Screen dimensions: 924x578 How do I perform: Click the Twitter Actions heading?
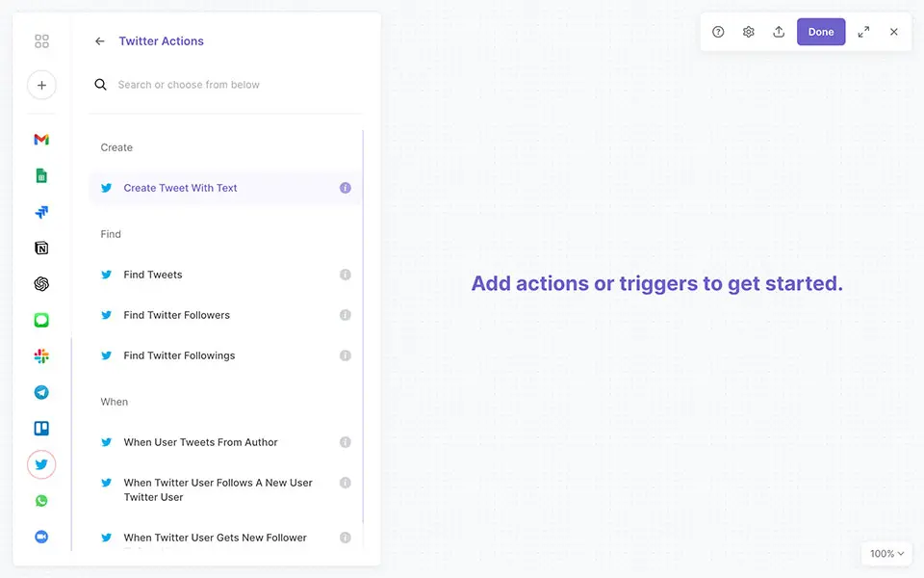click(x=161, y=41)
